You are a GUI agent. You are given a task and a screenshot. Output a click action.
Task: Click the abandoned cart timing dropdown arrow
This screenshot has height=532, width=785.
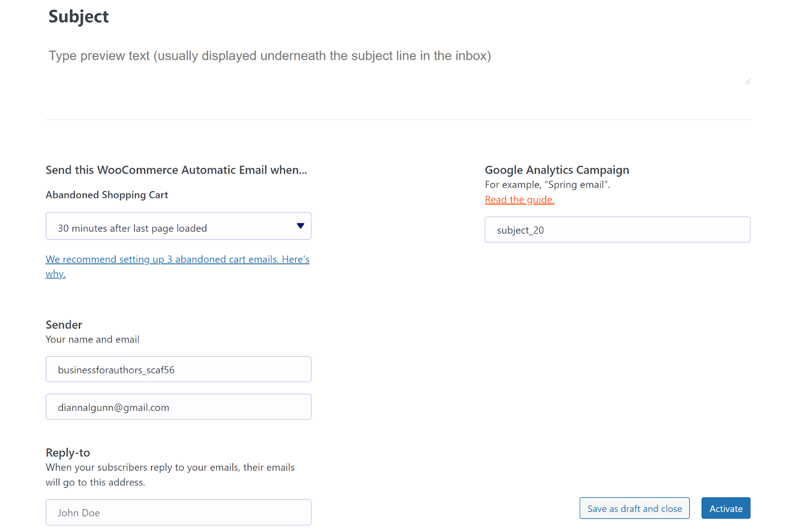pos(300,226)
